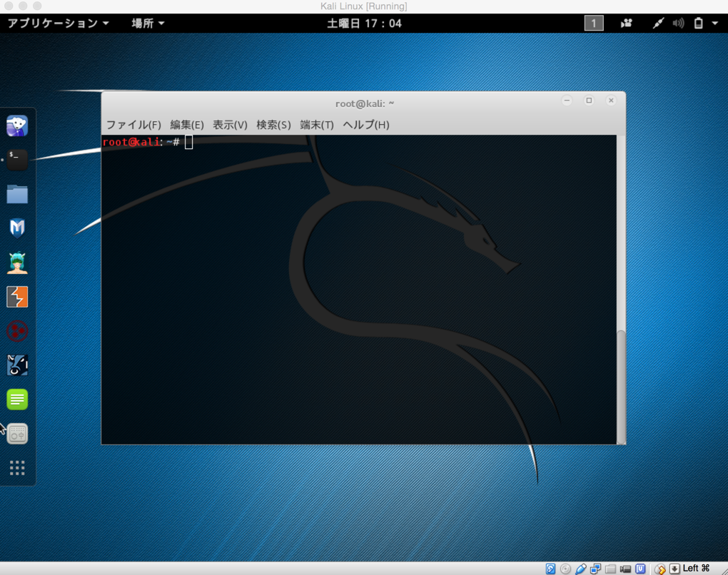Click the battery status icon in top bar
The height and width of the screenshot is (575, 728).
tap(698, 24)
